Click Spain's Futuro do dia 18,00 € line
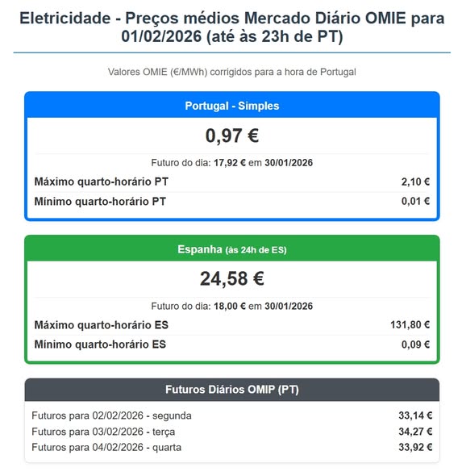The height and width of the screenshot is (476, 462). tap(231, 306)
